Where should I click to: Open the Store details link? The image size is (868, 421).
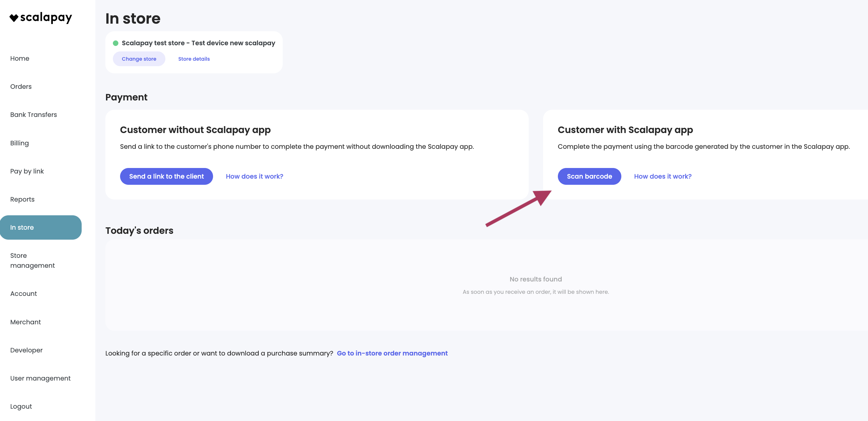(194, 59)
